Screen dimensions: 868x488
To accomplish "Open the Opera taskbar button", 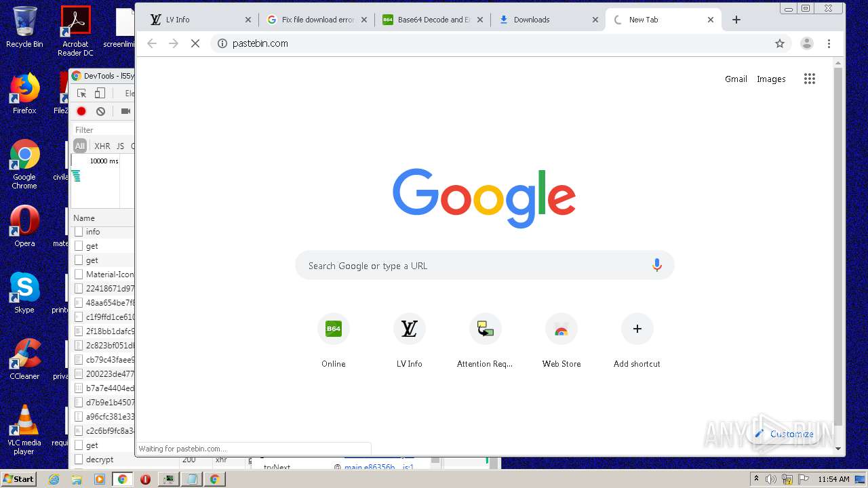I will 145,479.
